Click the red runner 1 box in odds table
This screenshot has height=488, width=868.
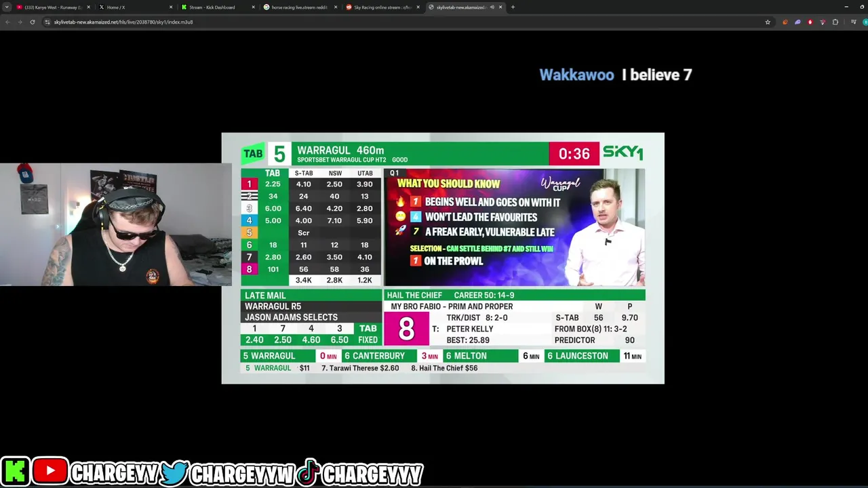[249, 184]
